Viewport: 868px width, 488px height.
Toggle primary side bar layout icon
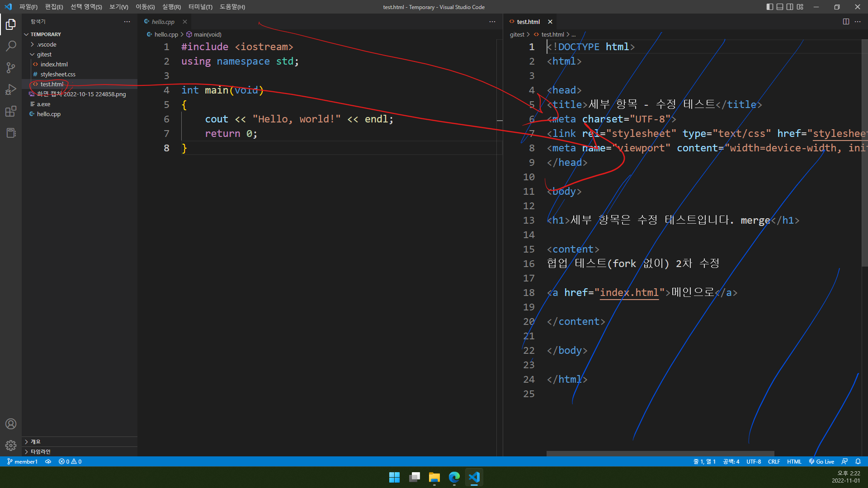[x=770, y=7]
